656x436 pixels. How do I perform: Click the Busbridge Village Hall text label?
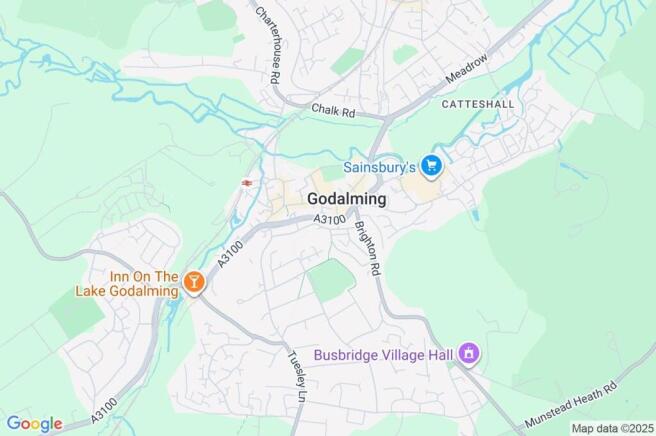pos(383,355)
